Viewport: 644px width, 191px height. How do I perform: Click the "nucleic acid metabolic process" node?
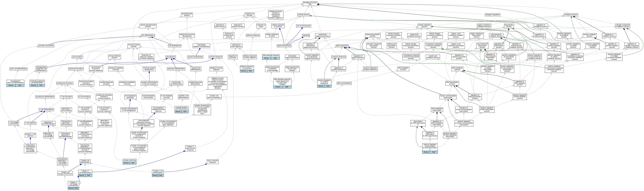tap(433, 57)
